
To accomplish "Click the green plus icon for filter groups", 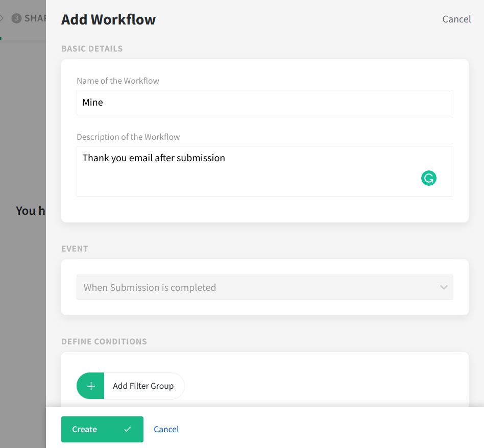I will click(91, 386).
